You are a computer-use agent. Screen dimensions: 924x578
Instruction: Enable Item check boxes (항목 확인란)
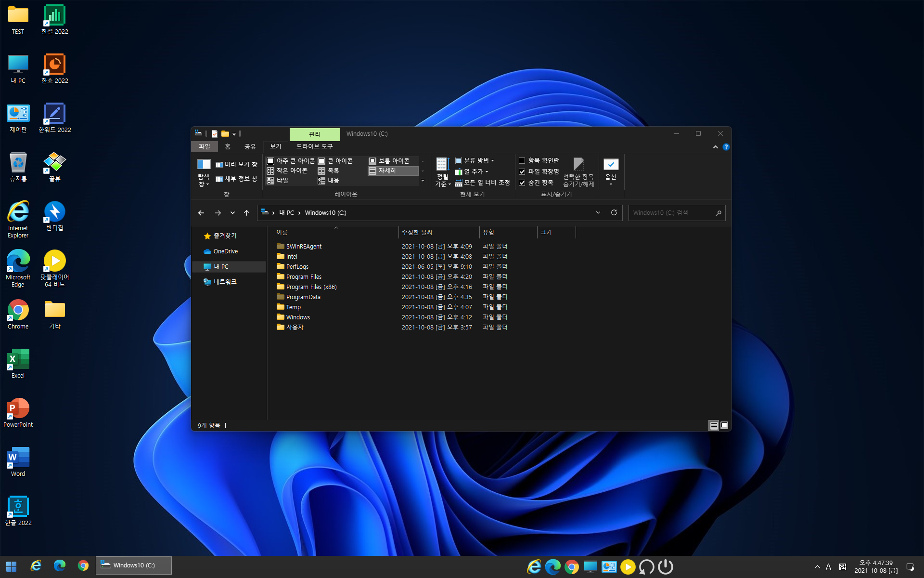pos(539,161)
